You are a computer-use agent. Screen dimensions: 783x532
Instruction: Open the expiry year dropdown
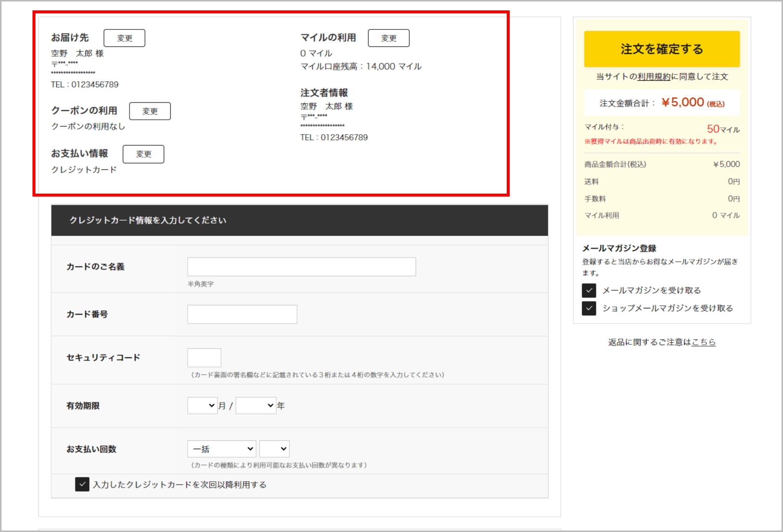[x=256, y=405]
